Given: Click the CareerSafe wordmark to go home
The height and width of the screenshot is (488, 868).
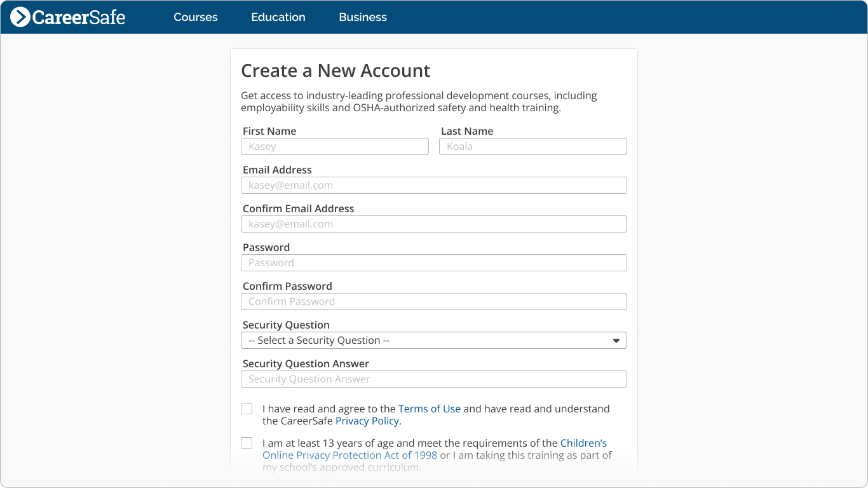Looking at the screenshot, I should click(79, 17).
